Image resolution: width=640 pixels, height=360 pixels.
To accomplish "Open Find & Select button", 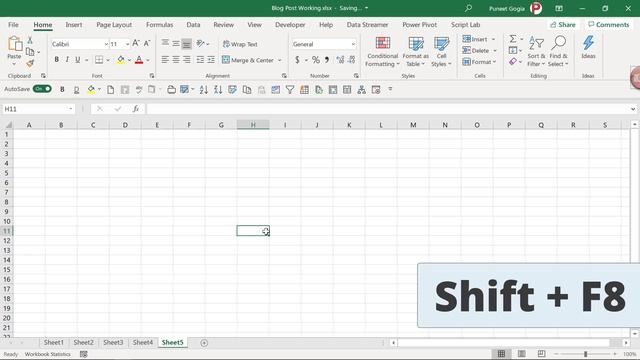I will point(558,52).
